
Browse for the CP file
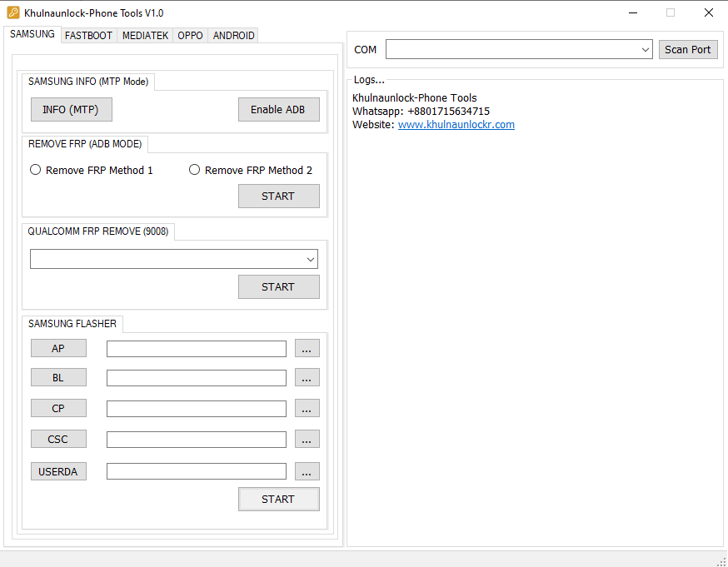click(x=307, y=408)
